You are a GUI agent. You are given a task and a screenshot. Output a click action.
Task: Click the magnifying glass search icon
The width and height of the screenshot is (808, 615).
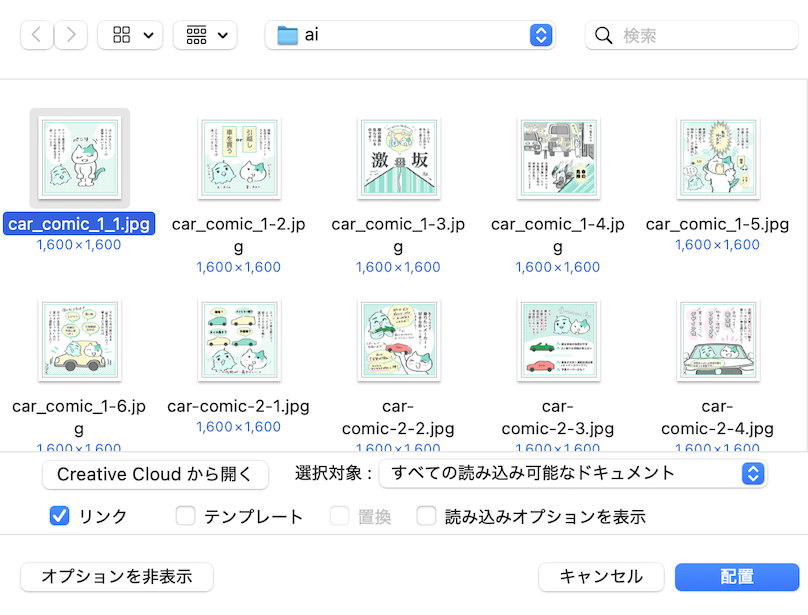pos(603,36)
